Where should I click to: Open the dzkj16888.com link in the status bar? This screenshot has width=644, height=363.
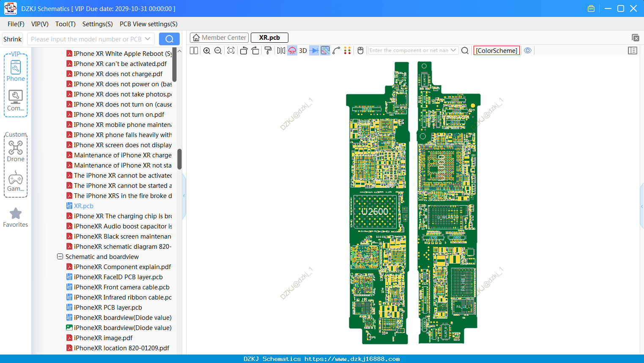pyautogui.click(x=352, y=359)
